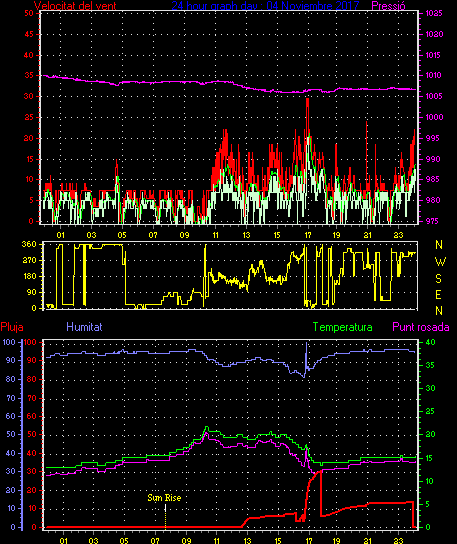457x544 pixels.
Task: Click the 'Punt rosada' legend label
Action: click(421, 327)
